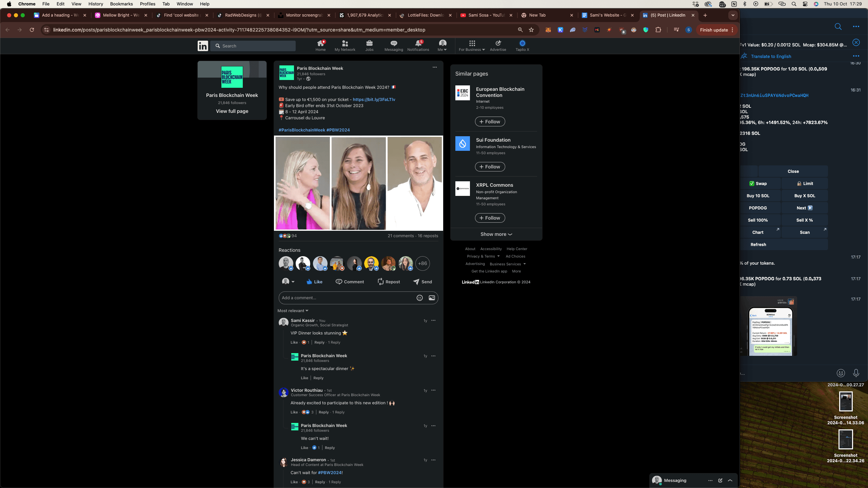The height and width of the screenshot is (488, 868).
Task: Toggle the Swap checkbox option
Action: [x=757, y=183]
